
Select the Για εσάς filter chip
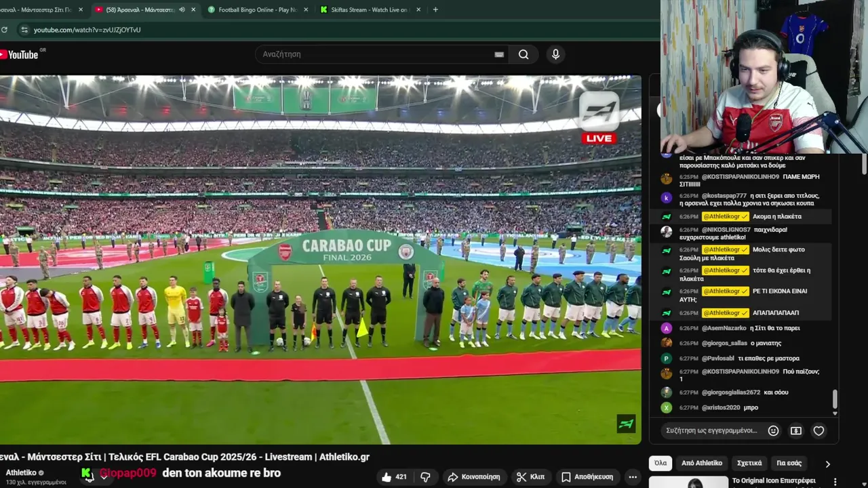point(789,463)
